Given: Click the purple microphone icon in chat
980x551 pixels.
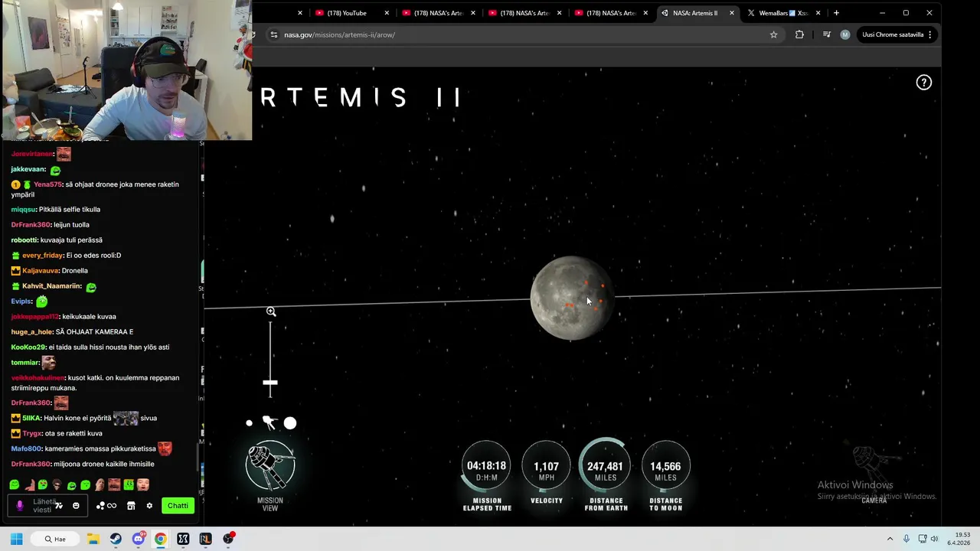Looking at the screenshot, I should coord(20,506).
